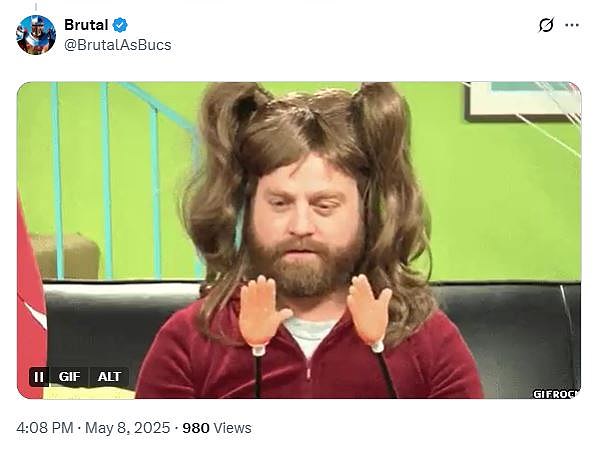Open the @BrutalAsBucs handle link

pyautogui.click(x=118, y=45)
